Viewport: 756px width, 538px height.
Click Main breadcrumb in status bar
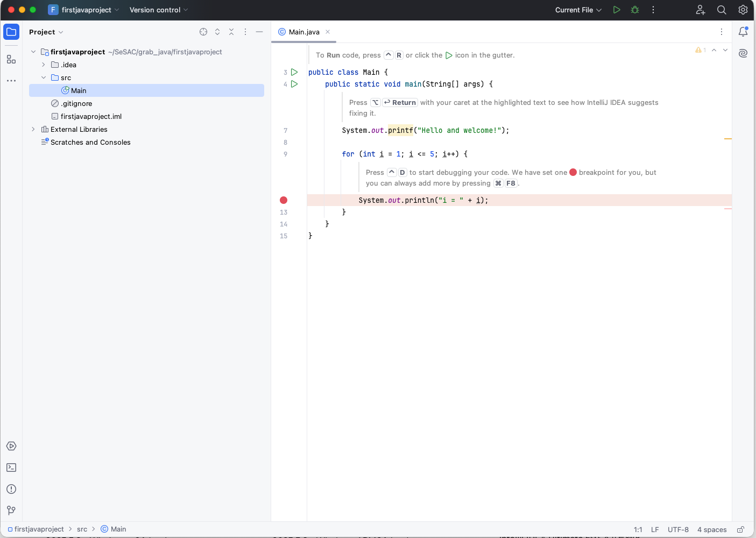(114, 529)
